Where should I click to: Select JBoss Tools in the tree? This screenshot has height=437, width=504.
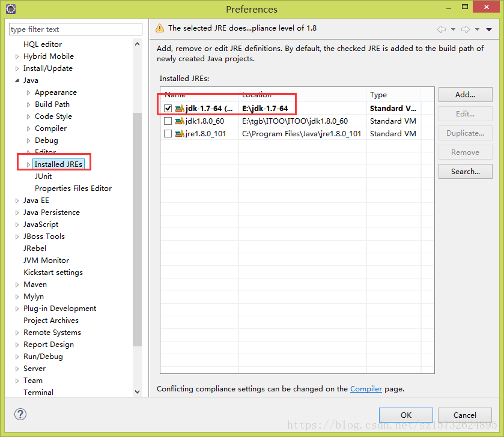pos(44,237)
